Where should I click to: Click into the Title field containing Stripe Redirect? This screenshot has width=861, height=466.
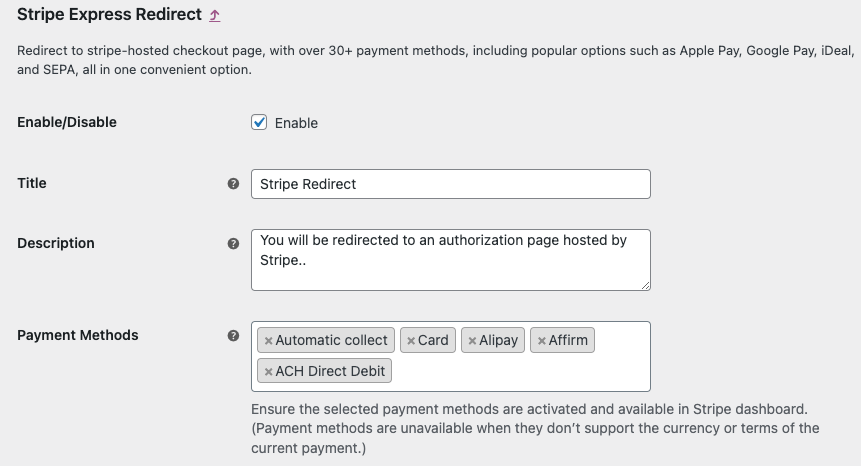451,184
